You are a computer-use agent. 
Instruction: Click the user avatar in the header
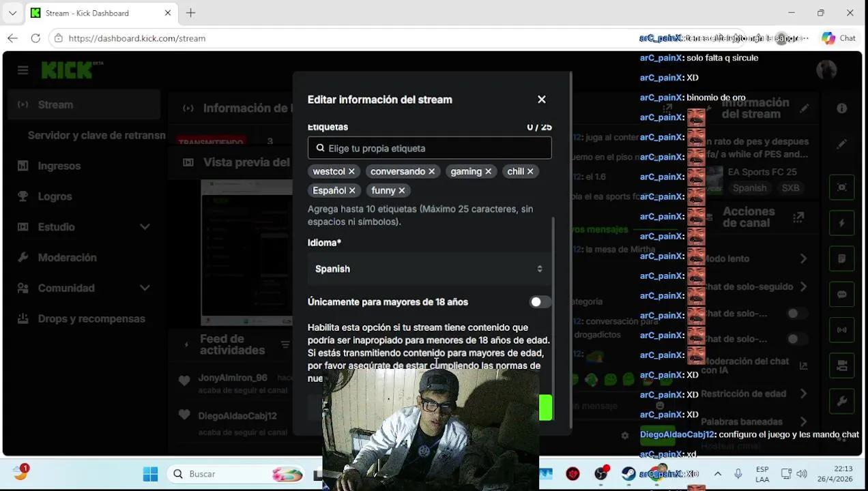pyautogui.click(x=826, y=70)
